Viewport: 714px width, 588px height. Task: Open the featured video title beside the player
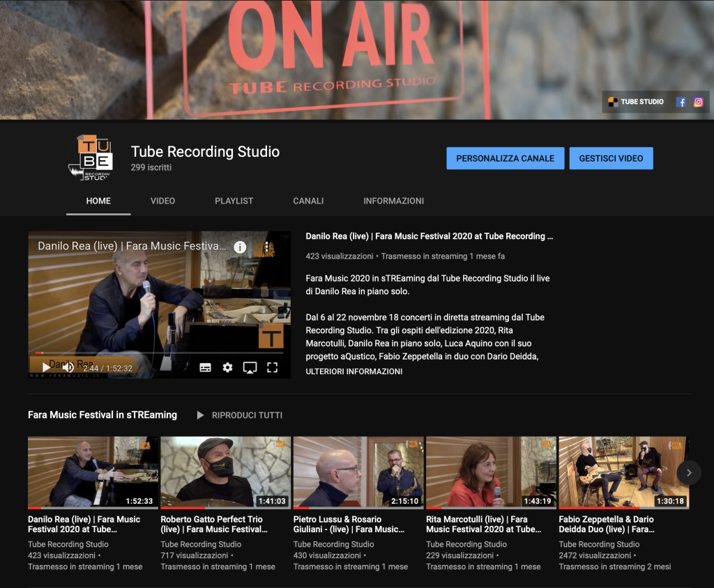point(430,236)
